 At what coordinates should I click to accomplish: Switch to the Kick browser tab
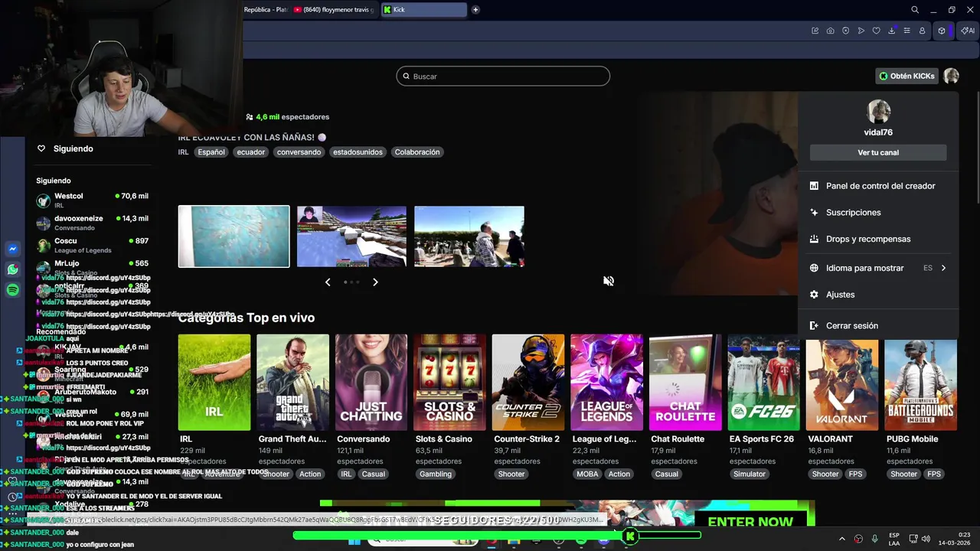(x=423, y=10)
